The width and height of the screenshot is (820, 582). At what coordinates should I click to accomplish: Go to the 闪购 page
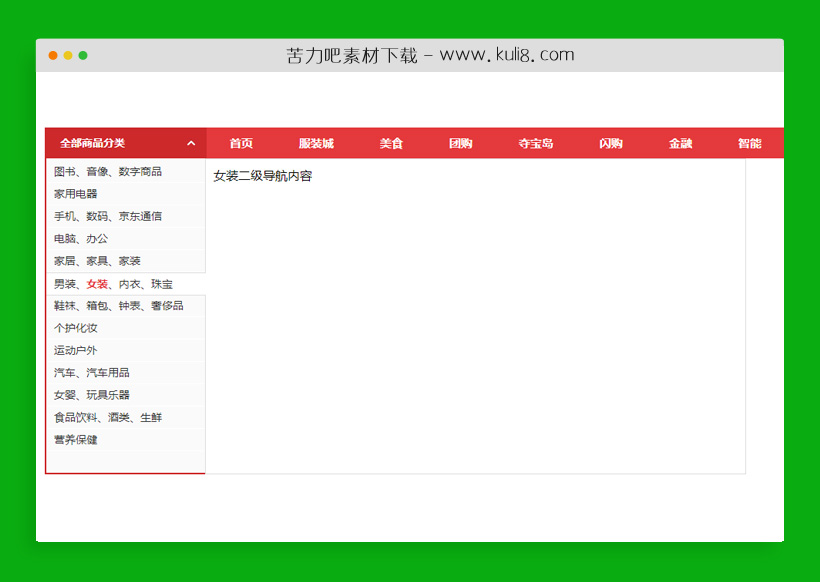(x=609, y=143)
